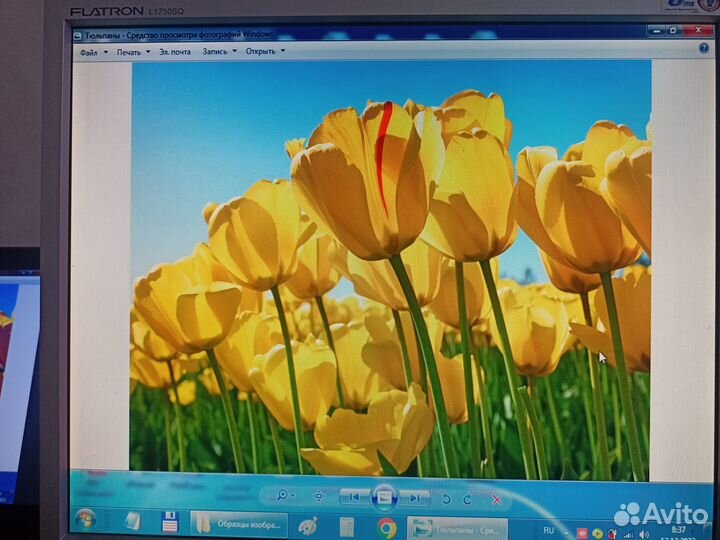This screenshot has height=540, width=720.
Task: Click the yellow-green tray icon
Action: click(597, 534)
